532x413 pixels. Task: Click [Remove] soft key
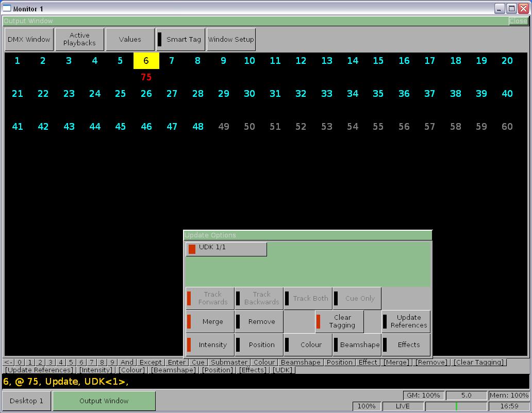tap(431, 362)
